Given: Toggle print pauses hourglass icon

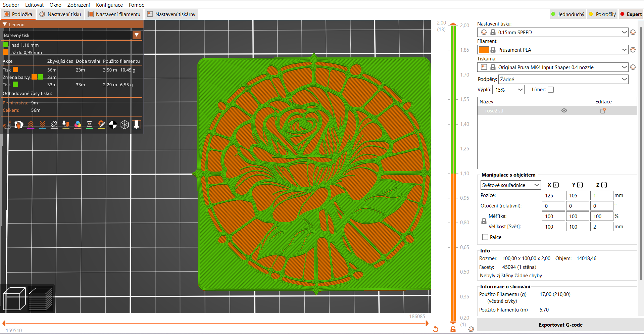Looking at the screenshot, I should coord(89,125).
